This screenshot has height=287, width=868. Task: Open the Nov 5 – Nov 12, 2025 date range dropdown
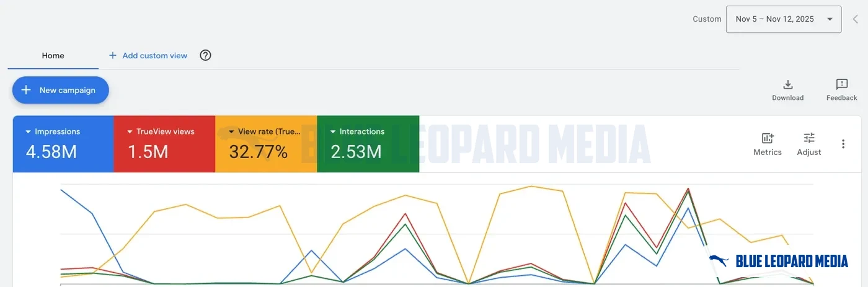783,19
